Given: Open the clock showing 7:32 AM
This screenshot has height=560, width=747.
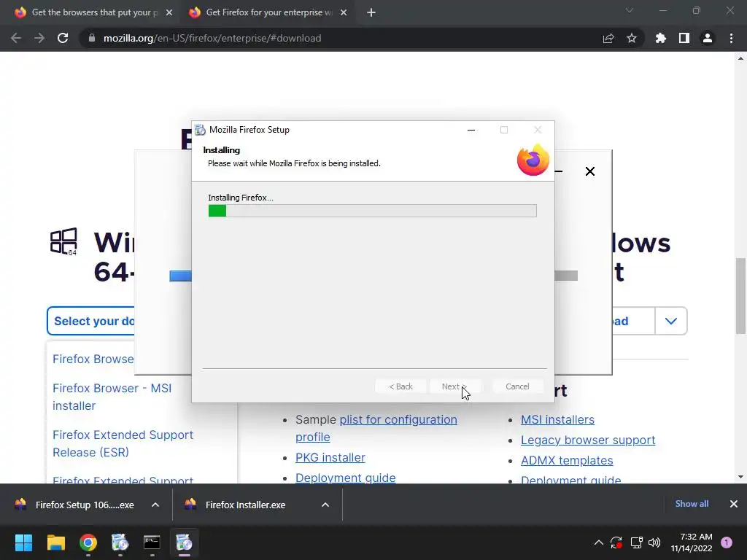Looking at the screenshot, I should 692,542.
